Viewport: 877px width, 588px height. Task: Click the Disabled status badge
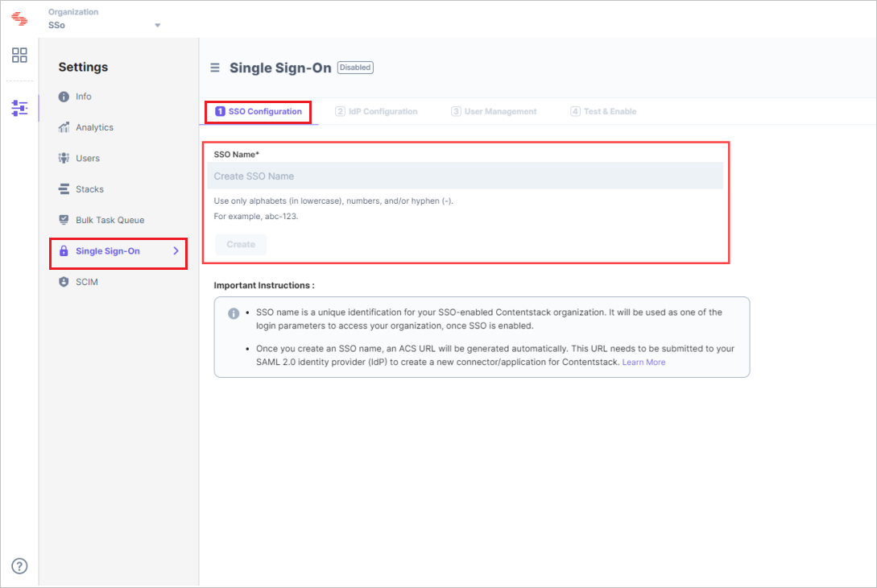coord(354,68)
